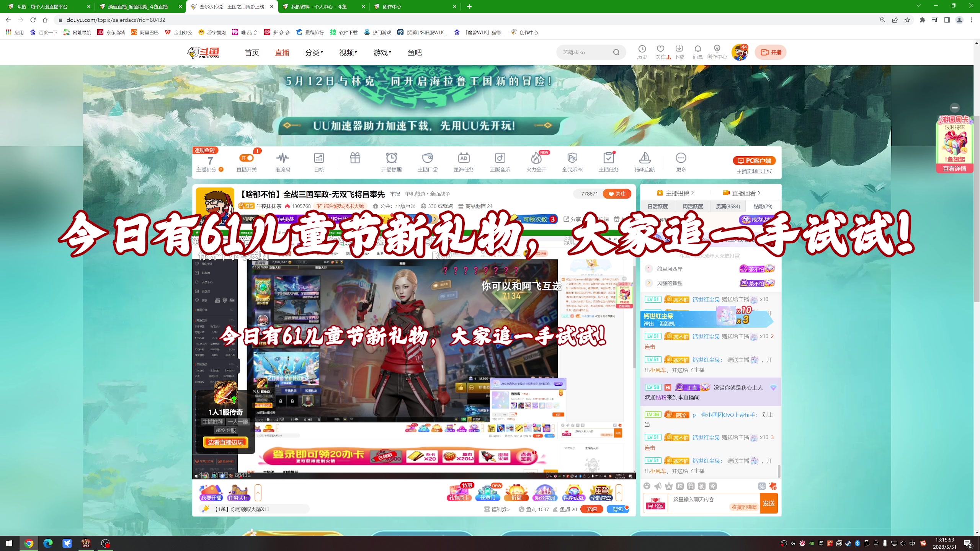Click the 福利券 coupon link
Viewport: 980px width, 551px height.
tap(497, 509)
